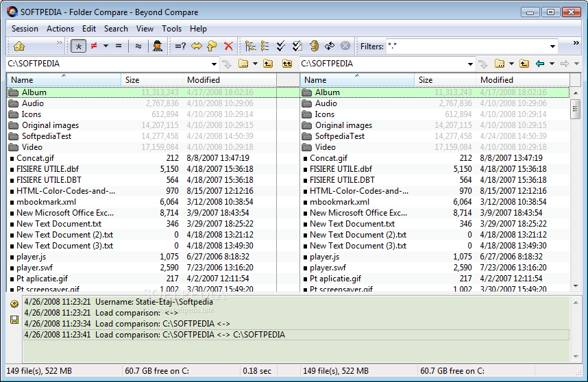Click the left pane Browse folder icon
This screenshot has width=588, height=382.
click(243, 64)
